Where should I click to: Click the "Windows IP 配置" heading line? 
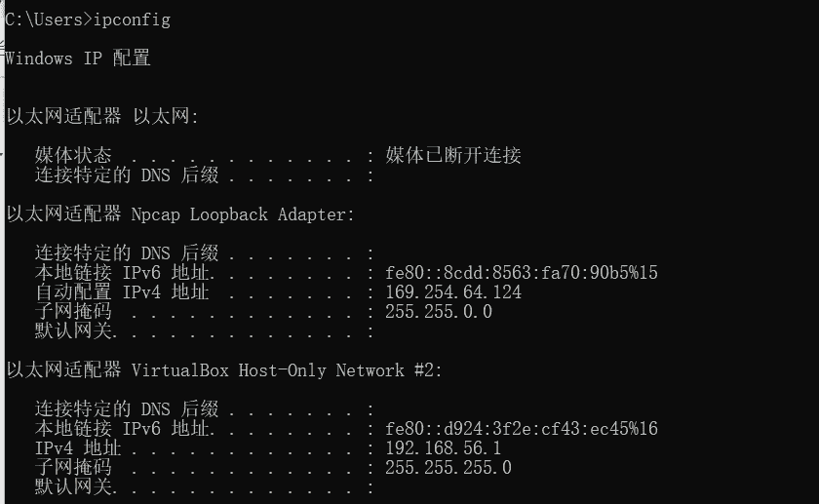tap(78, 58)
